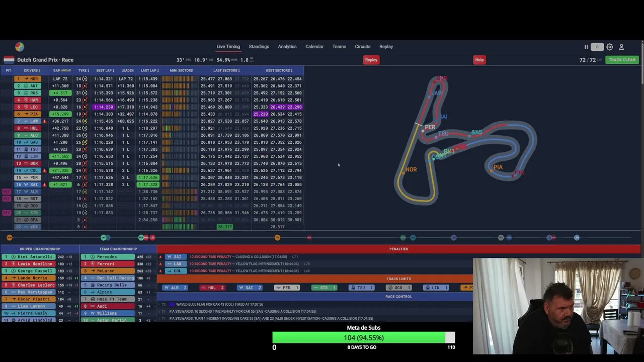Click the warning triangle beside SAI
The width and height of the screenshot is (644, 362).
tap(44, 185)
